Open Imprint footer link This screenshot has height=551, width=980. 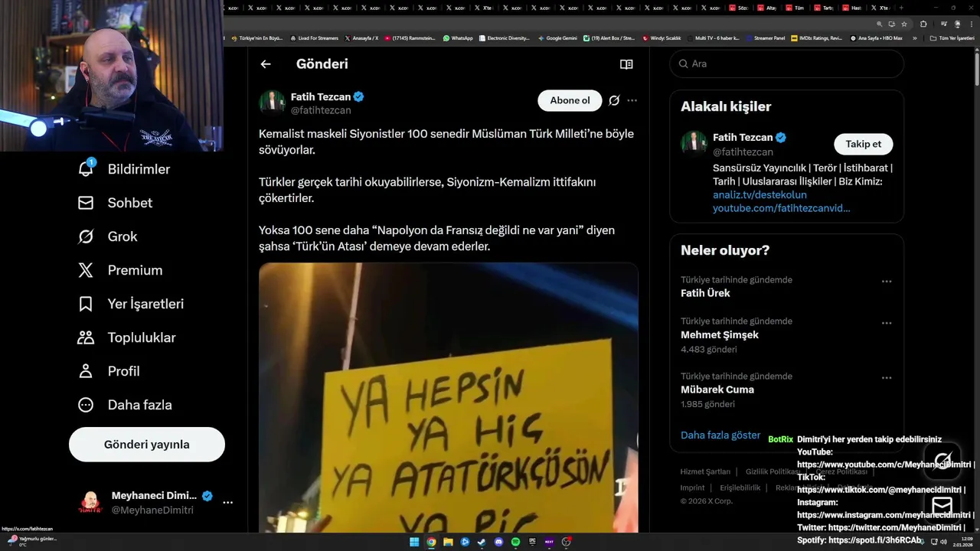pyautogui.click(x=692, y=487)
